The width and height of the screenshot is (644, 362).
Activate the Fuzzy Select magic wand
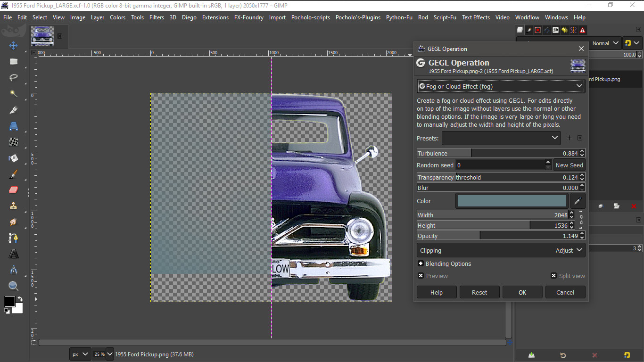coord(14,94)
